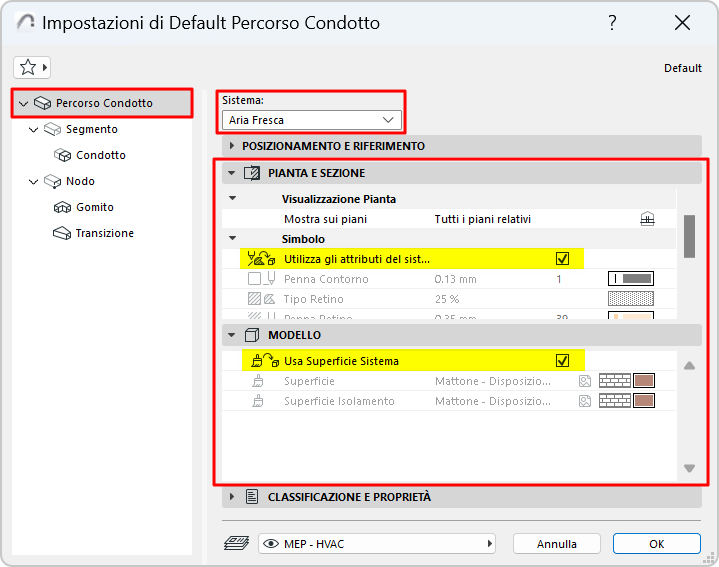Click the texture icon on Superficie Isolamento row
This screenshot has width=719, height=567.
(x=585, y=401)
